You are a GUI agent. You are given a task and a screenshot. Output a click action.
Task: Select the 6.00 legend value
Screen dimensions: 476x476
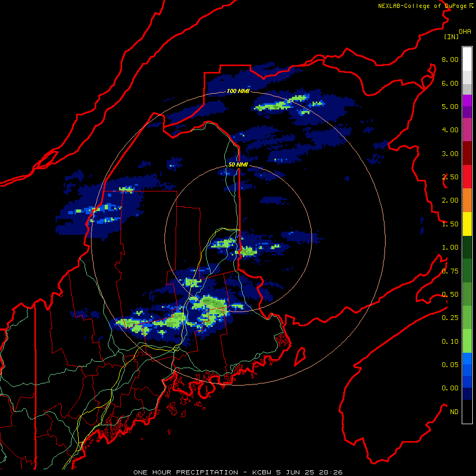[x=450, y=83]
